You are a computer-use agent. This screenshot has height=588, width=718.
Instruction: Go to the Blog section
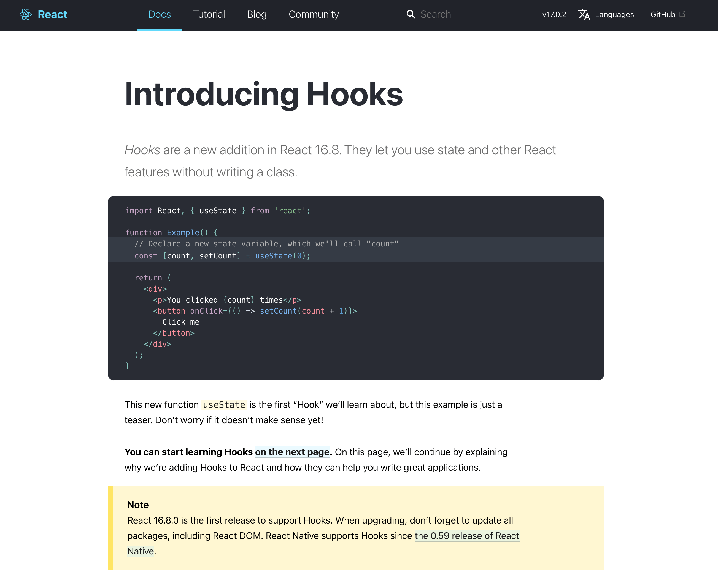(x=257, y=14)
